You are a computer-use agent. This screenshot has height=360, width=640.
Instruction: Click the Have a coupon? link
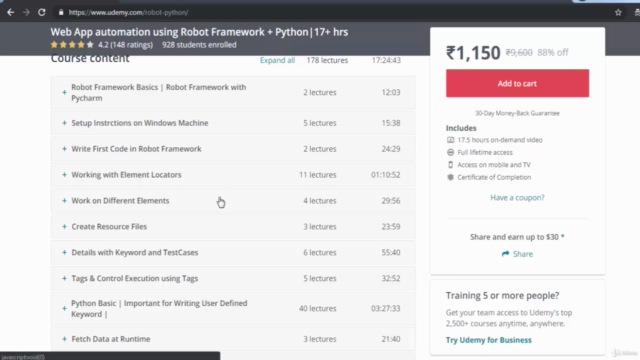517,198
